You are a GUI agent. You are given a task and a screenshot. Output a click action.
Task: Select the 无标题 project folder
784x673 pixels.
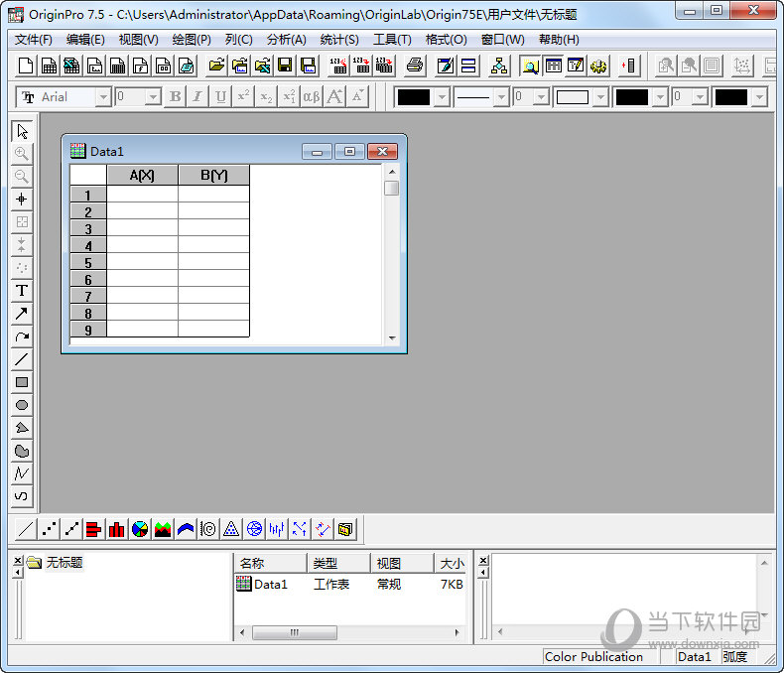coord(64,563)
